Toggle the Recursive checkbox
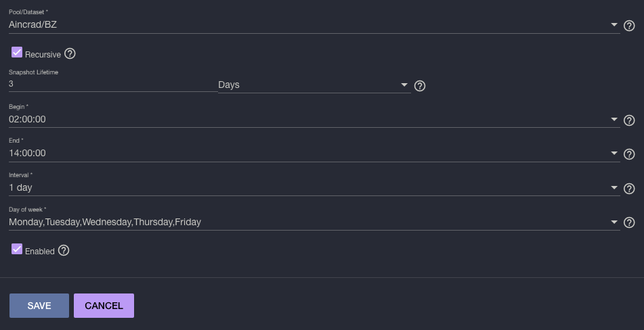Screen dimensions: 644x330 pos(17,52)
